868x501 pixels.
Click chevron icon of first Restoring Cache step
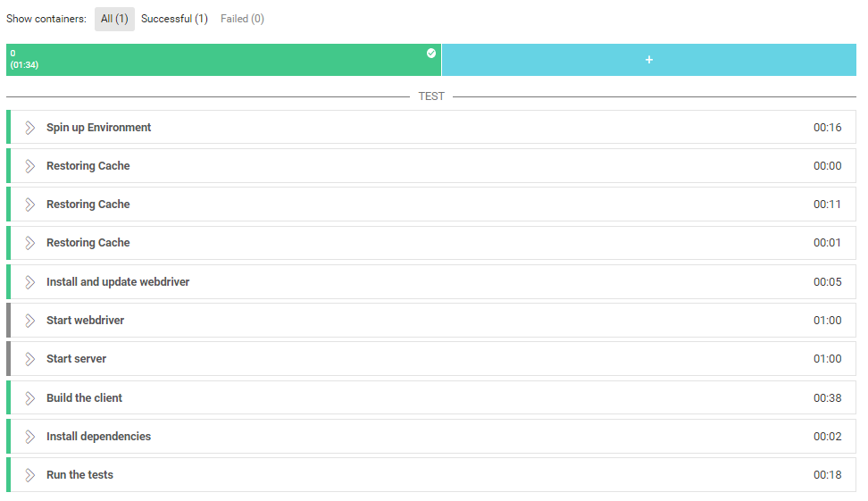(x=29, y=166)
